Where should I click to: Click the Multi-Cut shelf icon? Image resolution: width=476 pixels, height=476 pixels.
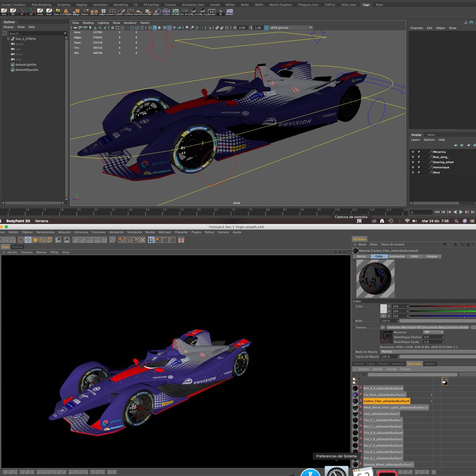tap(121, 11)
